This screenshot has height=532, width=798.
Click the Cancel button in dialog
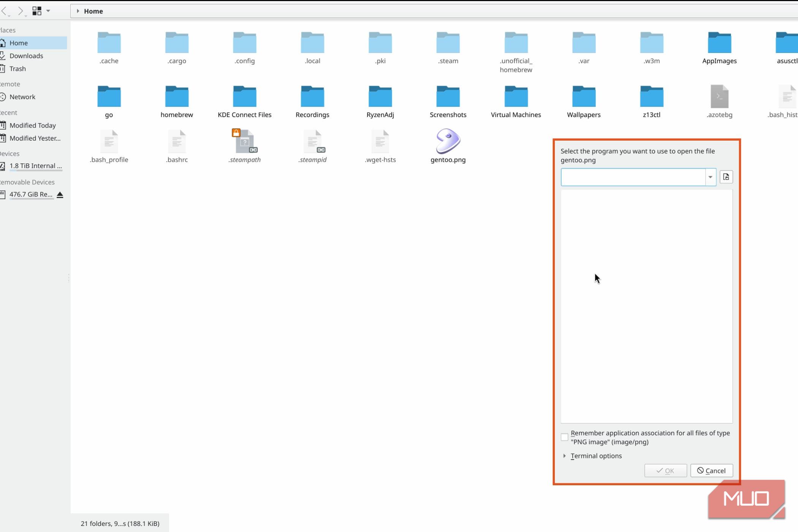(x=711, y=470)
